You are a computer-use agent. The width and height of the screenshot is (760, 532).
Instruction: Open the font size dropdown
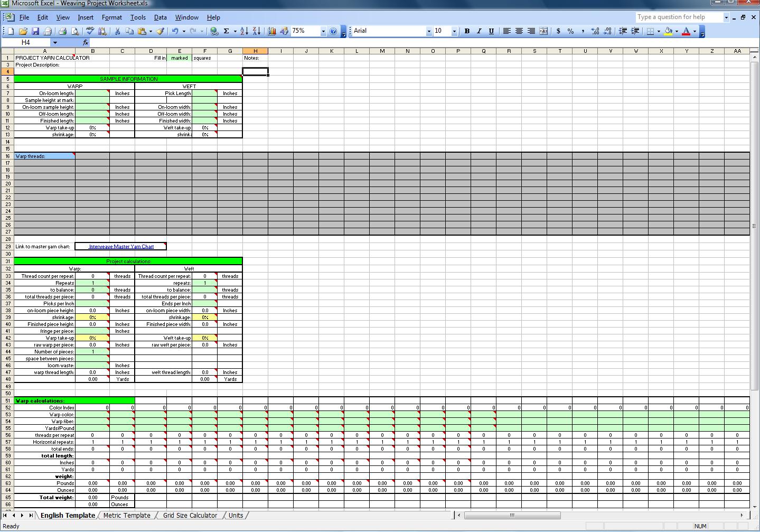tap(454, 31)
